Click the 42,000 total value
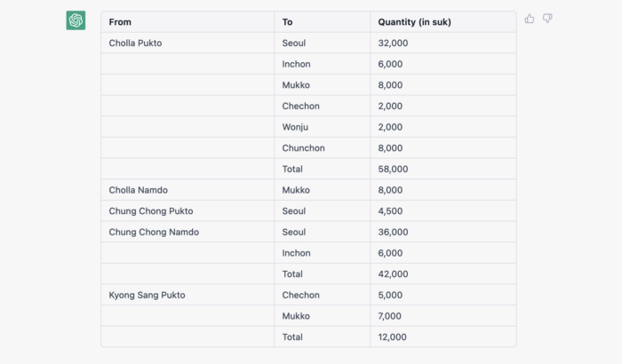Image resolution: width=622 pixels, height=364 pixels. click(393, 274)
